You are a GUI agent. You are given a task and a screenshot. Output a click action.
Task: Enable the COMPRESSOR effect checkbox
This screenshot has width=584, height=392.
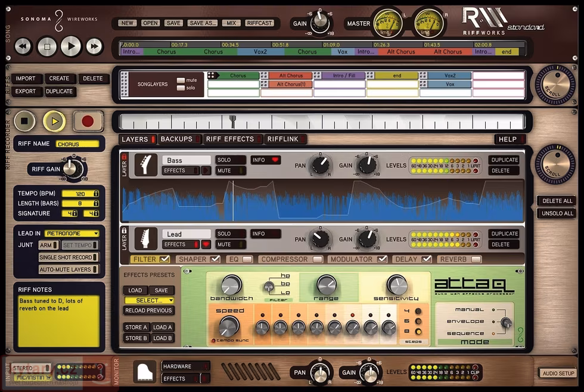click(318, 259)
